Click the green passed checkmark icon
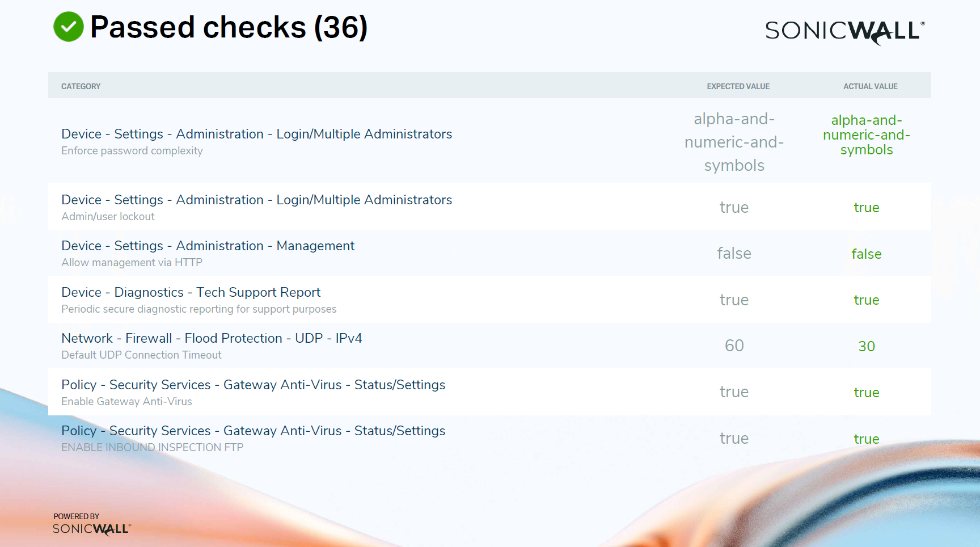980x547 pixels. (x=69, y=27)
